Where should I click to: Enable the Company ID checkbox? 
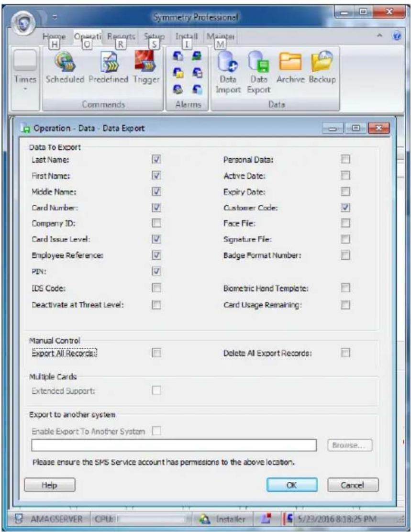pyautogui.click(x=156, y=223)
